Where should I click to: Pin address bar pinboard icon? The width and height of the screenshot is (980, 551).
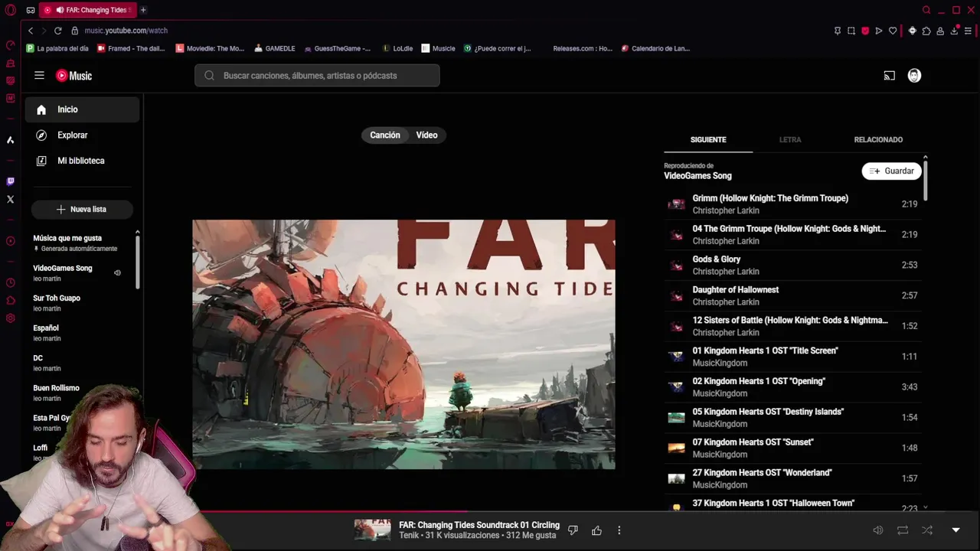click(838, 31)
